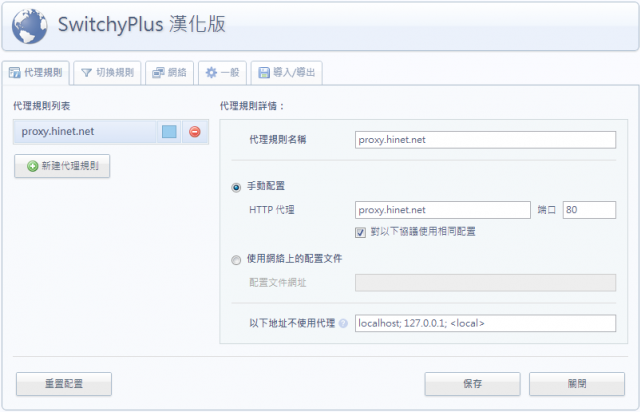
Task: Delete proxy.hinet.net rule with red minus icon
Action: click(x=195, y=131)
